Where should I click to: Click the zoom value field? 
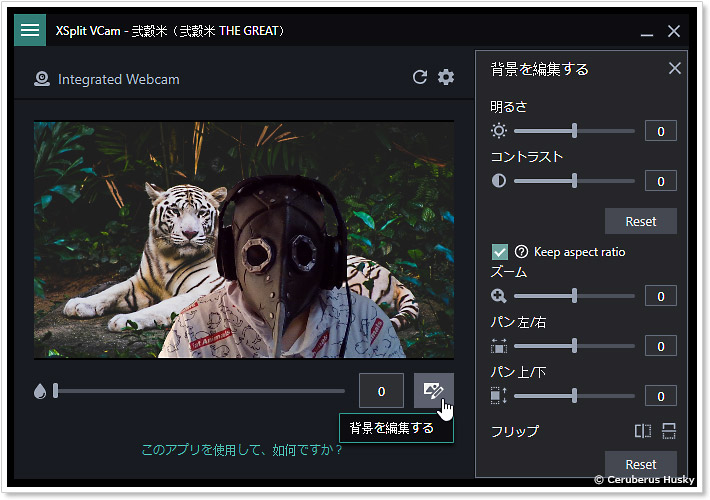coord(661,296)
